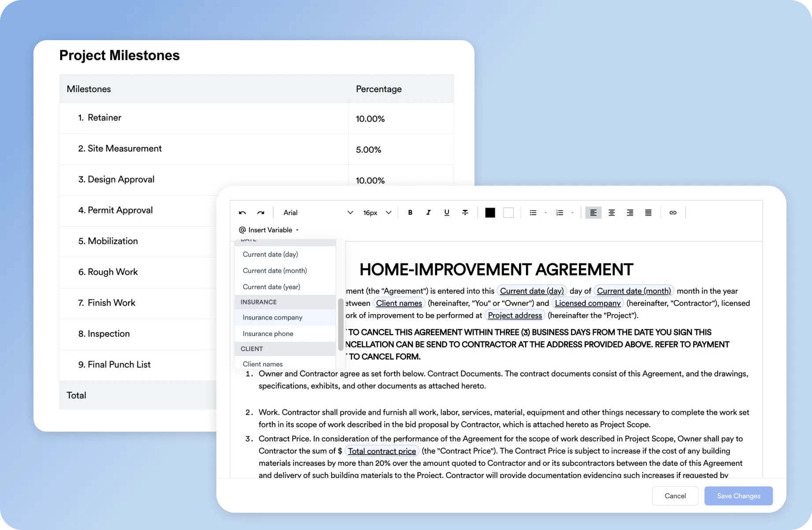
Task: Cancel editing the agreement
Action: click(675, 496)
